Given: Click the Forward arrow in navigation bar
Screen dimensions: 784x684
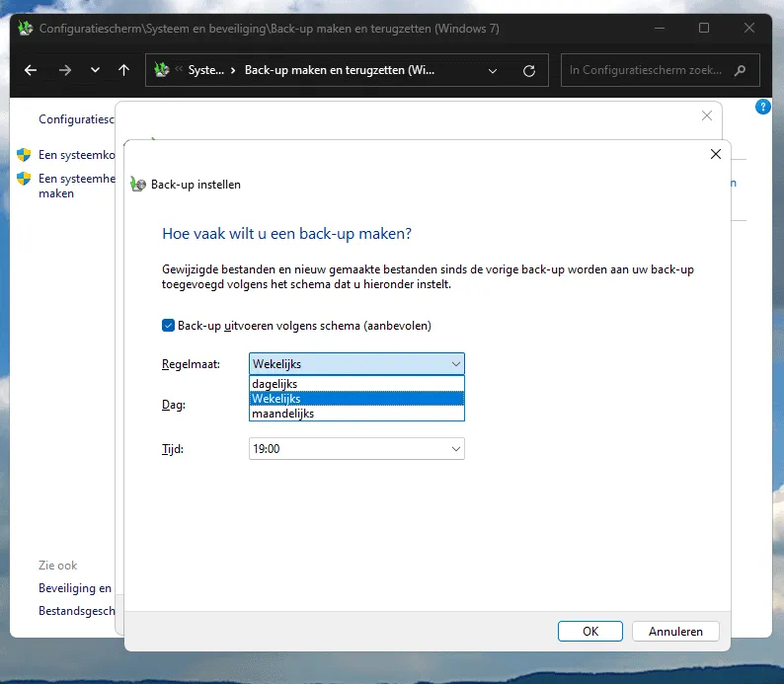Looking at the screenshot, I should 64,70.
